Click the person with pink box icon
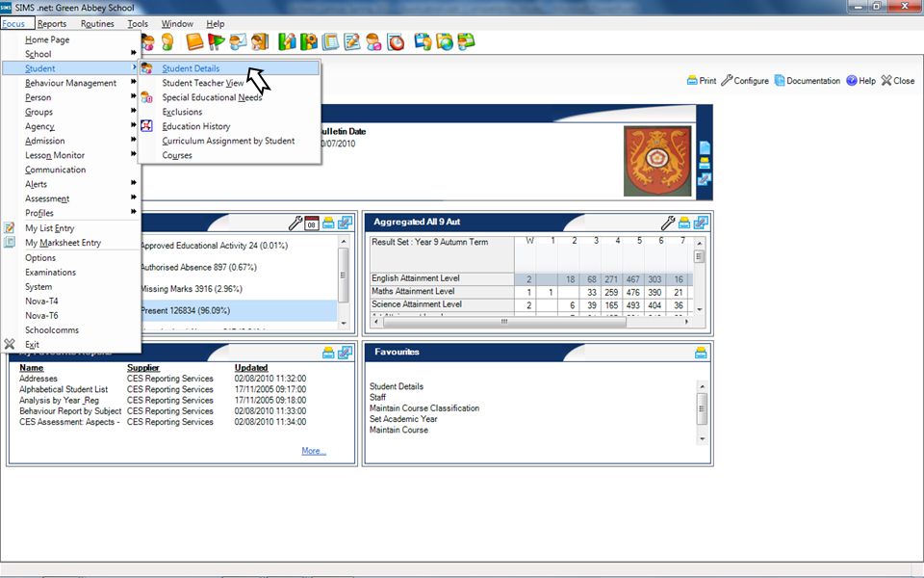 374,41
